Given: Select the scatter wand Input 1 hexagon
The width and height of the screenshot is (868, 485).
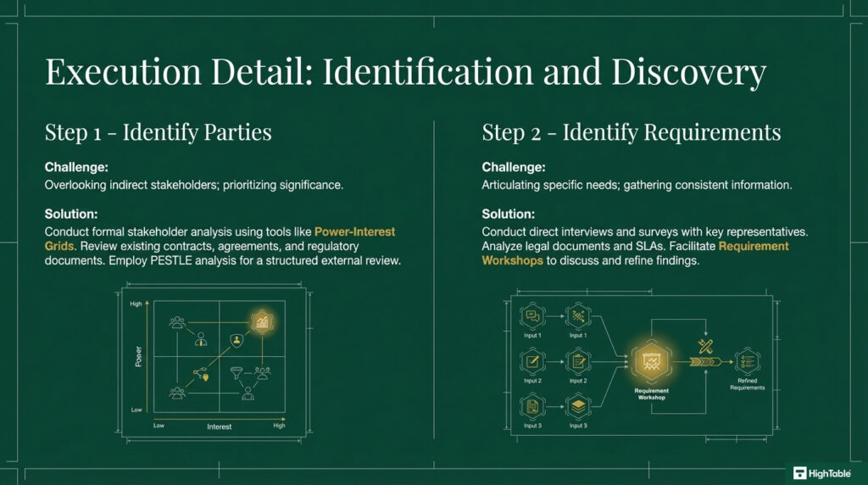Looking at the screenshot, I should click(578, 316).
